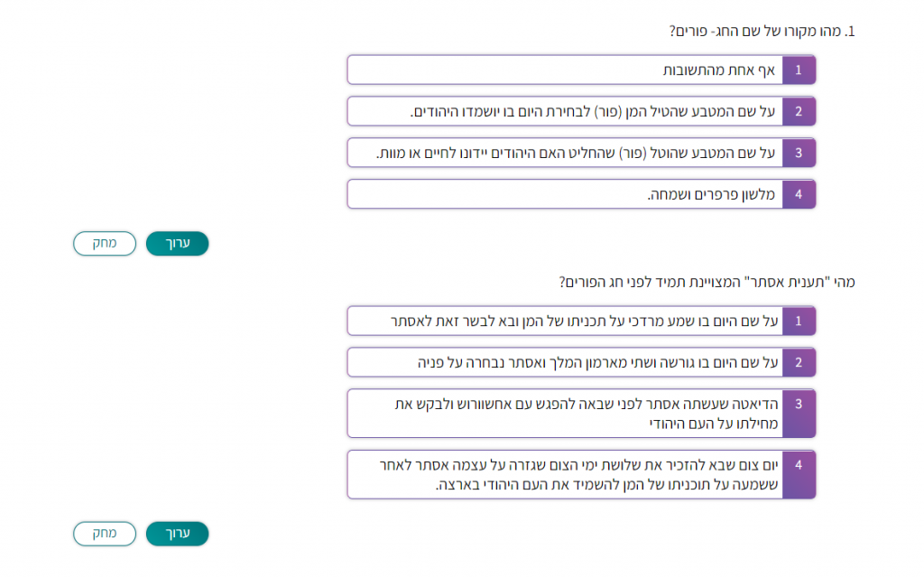Click the "3" badge beside the diet answer
This screenshot has width=924, height=578.
pyautogui.click(x=799, y=414)
